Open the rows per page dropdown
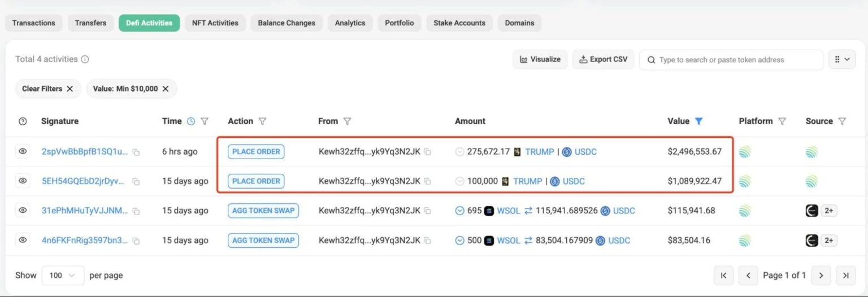This screenshot has width=868, height=297. coord(62,276)
